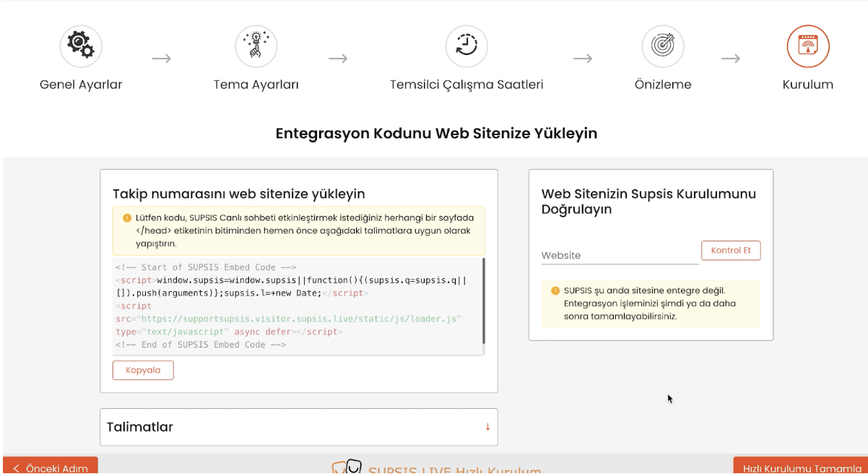Screen dimensions: 868x474
Task: Expand the Talimatlar section
Action: pyautogui.click(x=299, y=427)
